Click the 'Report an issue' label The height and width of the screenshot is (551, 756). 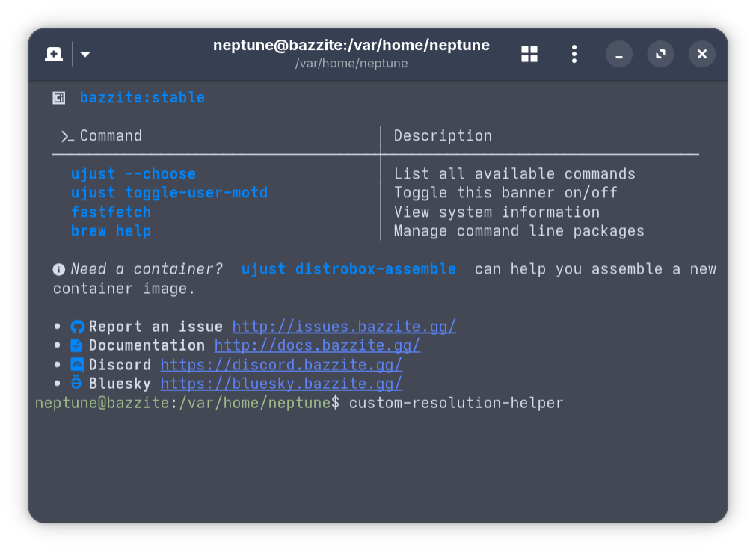156,327
